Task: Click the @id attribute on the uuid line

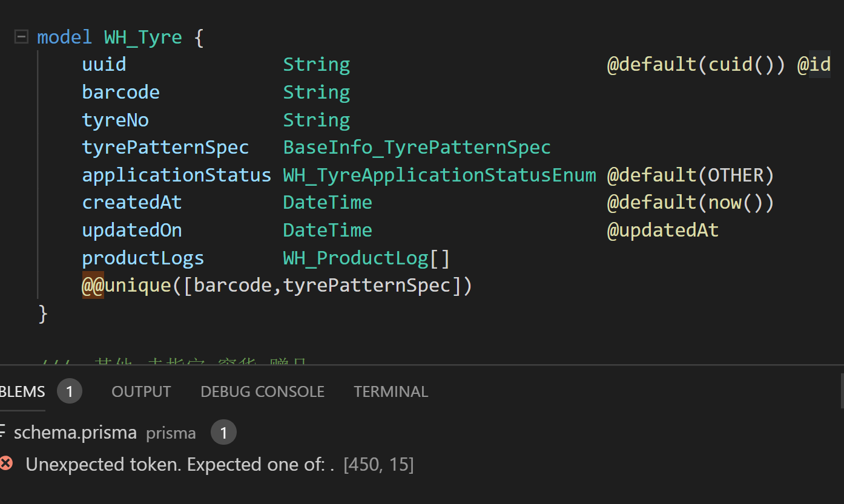Action: tap(814, 64)
